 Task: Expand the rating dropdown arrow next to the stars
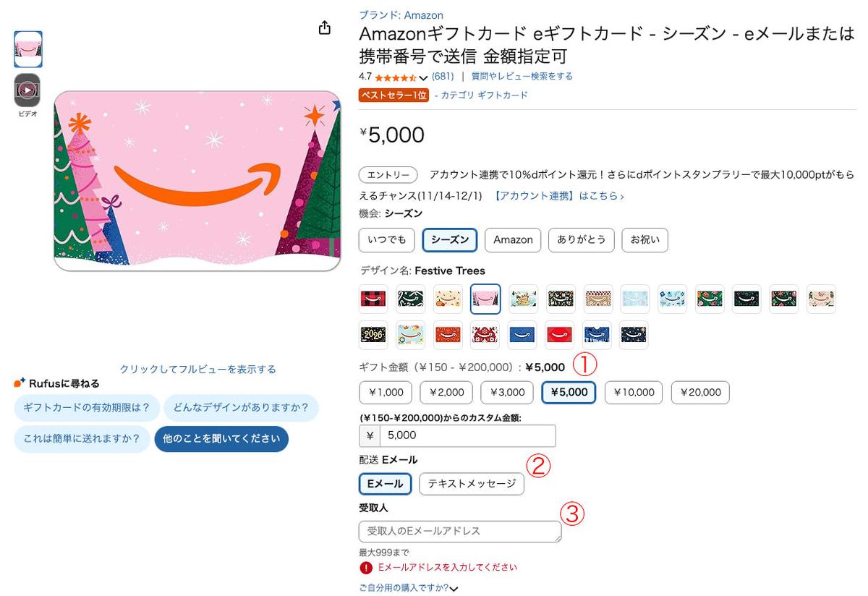point(424,77)
